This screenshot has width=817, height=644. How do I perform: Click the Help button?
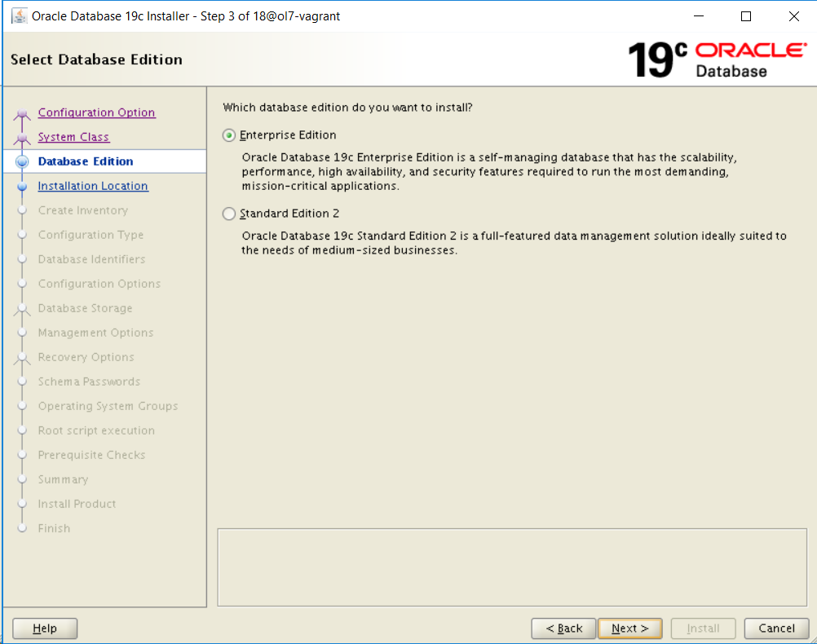45,629
